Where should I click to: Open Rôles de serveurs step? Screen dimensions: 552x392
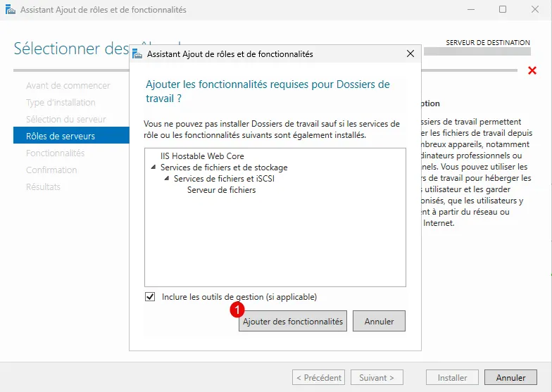click(61, 136)
